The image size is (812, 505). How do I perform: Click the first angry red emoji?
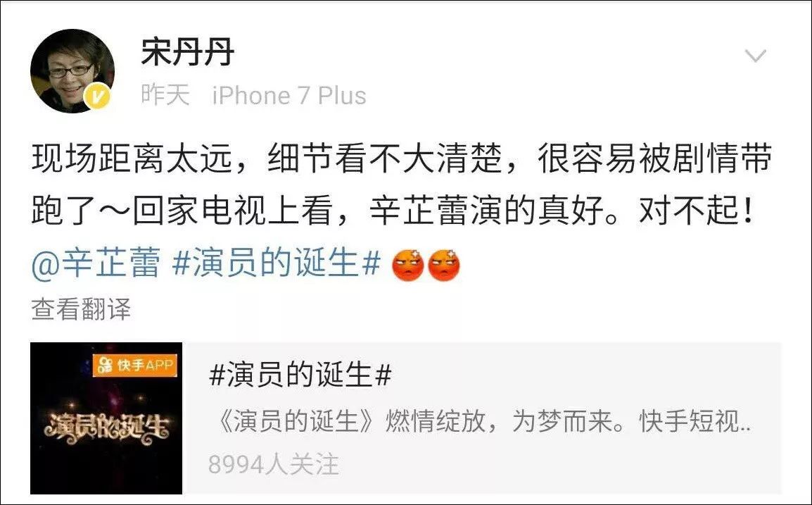click(408, 265)
